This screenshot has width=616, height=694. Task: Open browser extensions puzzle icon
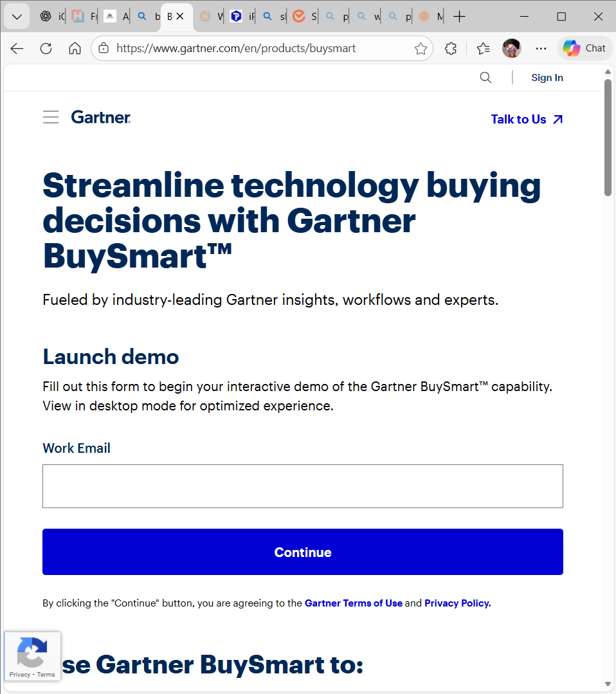(451, 49)
